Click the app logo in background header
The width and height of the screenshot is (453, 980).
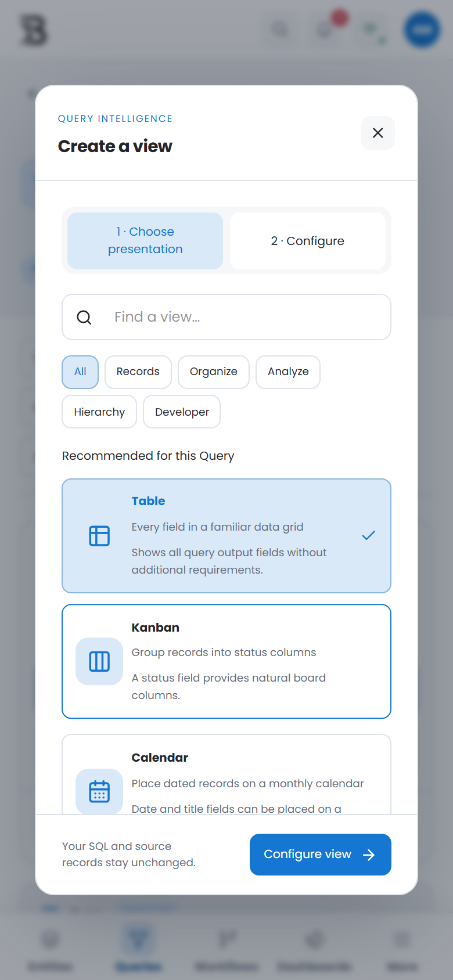(x=34, y=30)
